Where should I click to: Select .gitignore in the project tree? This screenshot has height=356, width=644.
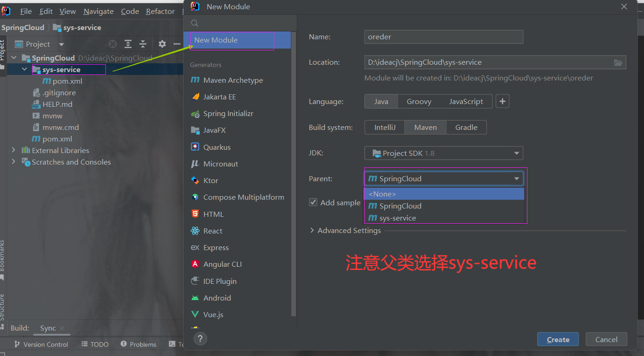point(54,92)
